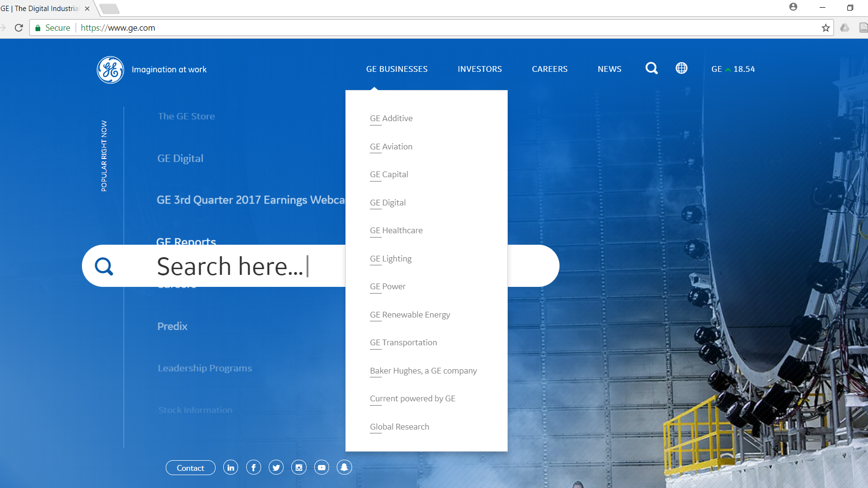Open the News menu item

pyautogui.click(x=609, y=69)
